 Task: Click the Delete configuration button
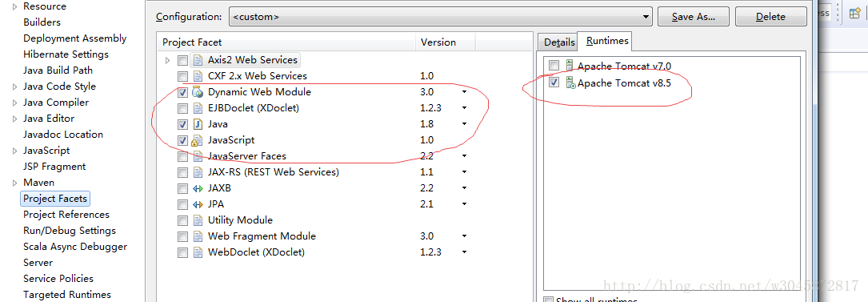[x=770, y=17]
